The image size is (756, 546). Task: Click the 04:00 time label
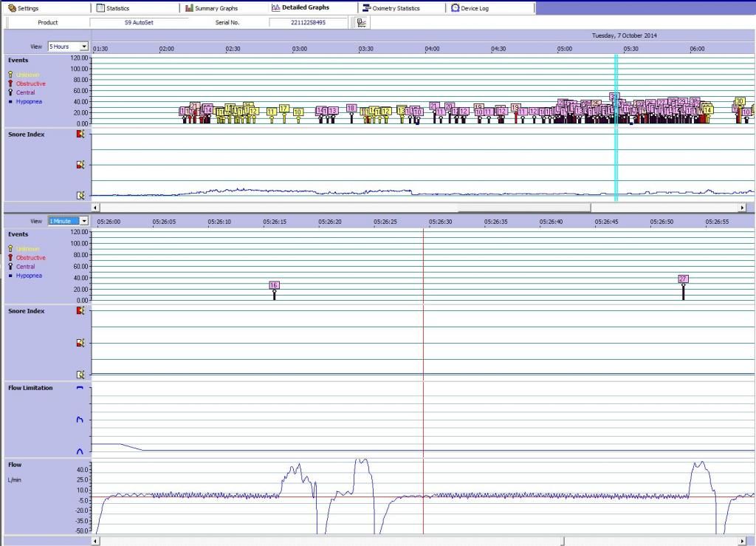point(432,49)
